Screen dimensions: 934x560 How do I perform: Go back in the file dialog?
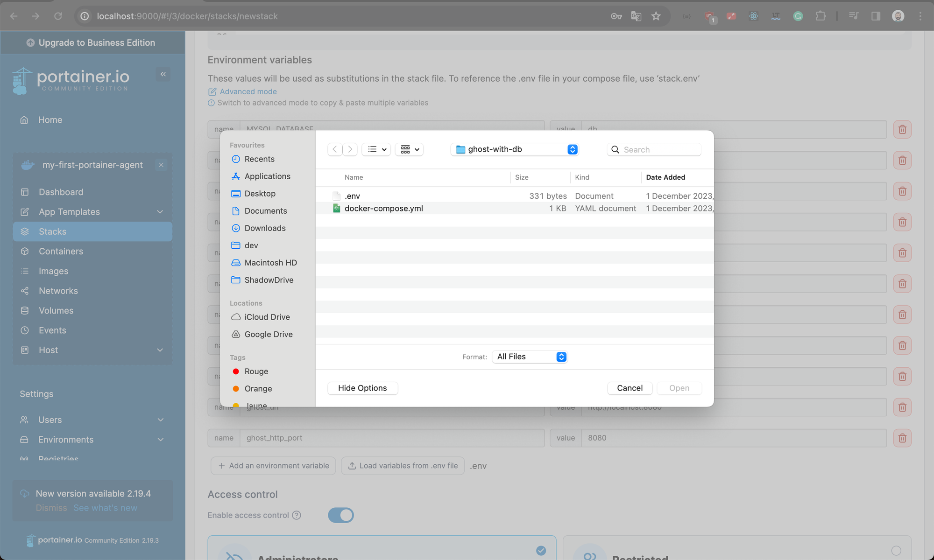click(335, 149)
